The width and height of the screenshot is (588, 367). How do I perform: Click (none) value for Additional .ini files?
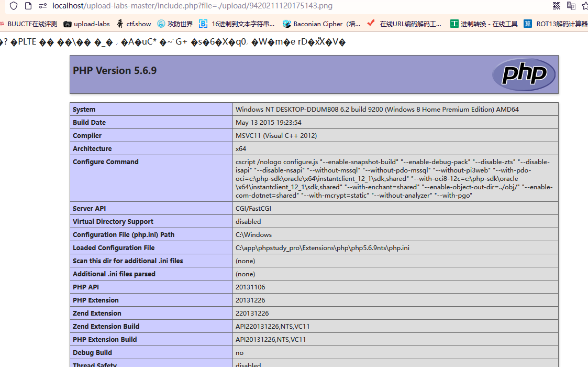point(245,274)
